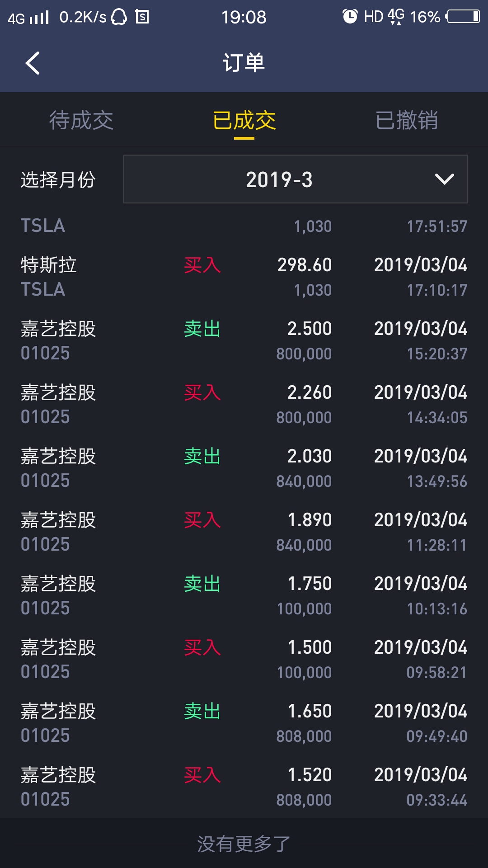This screenshot has width=488, height=868.
Task: Open 嘉艺控股 sell order at 1.650
Action: click(244, 723)
